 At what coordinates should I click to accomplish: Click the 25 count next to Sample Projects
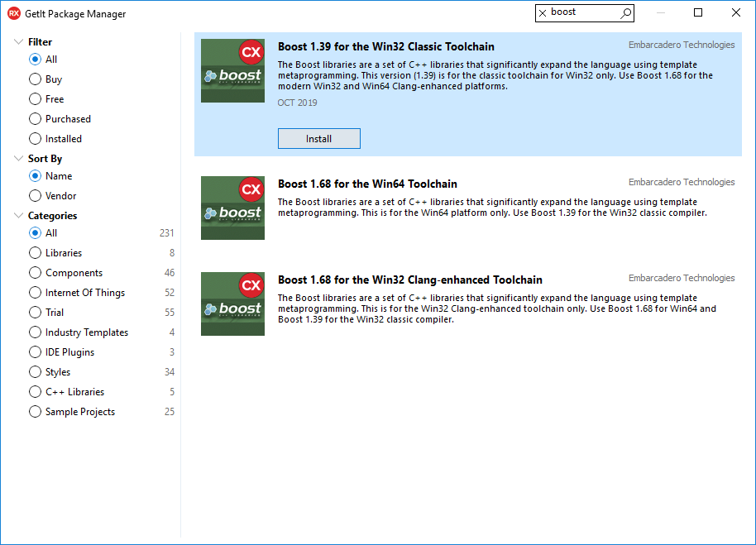click(170, 412)
